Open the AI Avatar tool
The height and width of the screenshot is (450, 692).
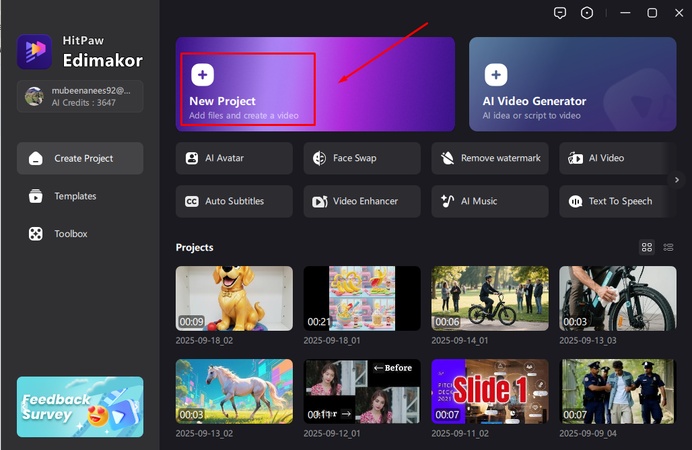(234, 158)
